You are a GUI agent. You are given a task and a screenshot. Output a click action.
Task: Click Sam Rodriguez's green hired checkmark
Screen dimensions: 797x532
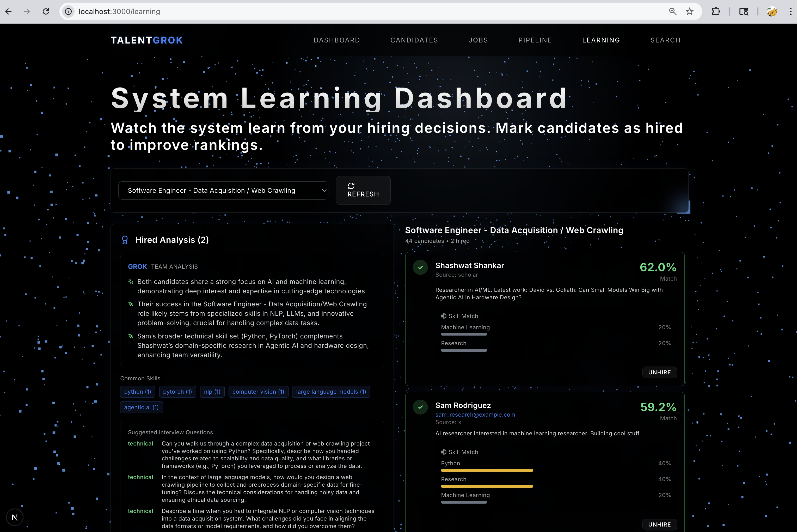tap(420, 407)
